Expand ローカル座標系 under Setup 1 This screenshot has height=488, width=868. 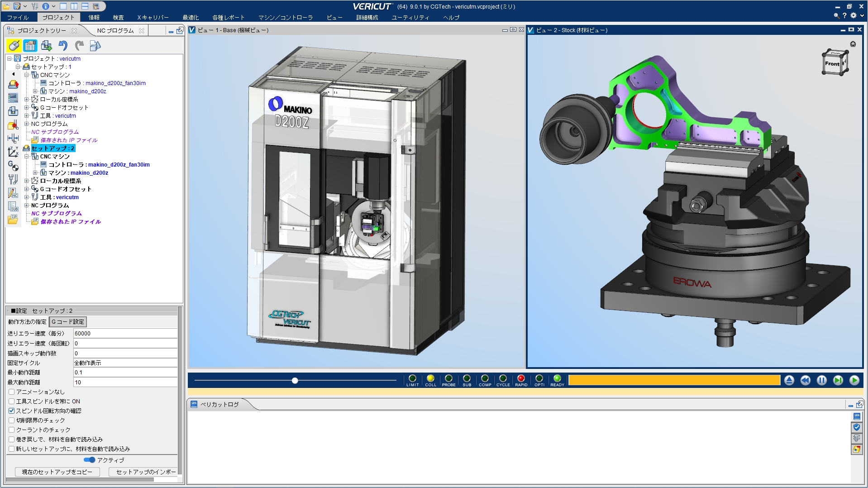27,99
